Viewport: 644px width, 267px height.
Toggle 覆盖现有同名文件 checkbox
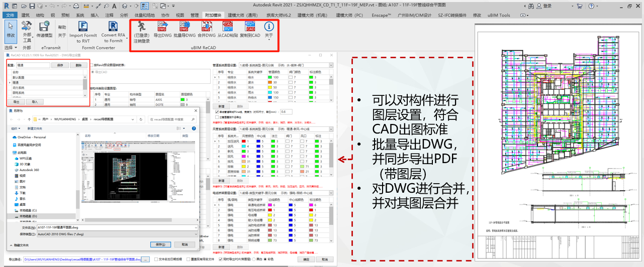(188, 259)
